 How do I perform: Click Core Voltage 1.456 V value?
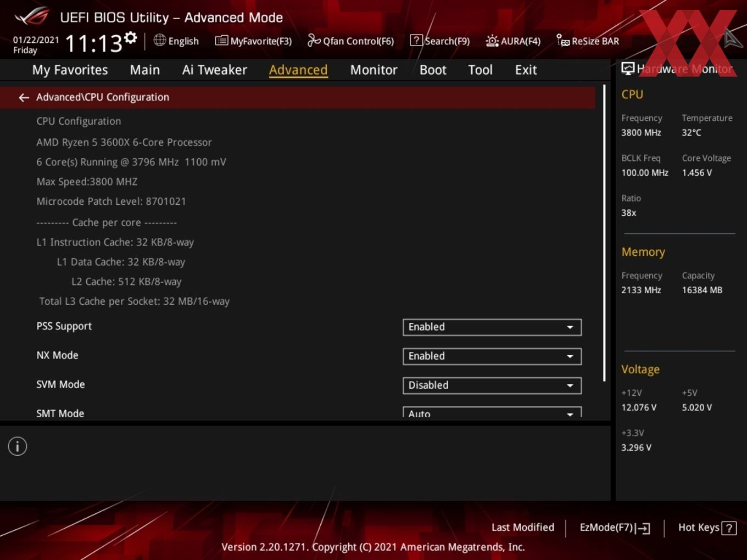(x=697, y=172)
